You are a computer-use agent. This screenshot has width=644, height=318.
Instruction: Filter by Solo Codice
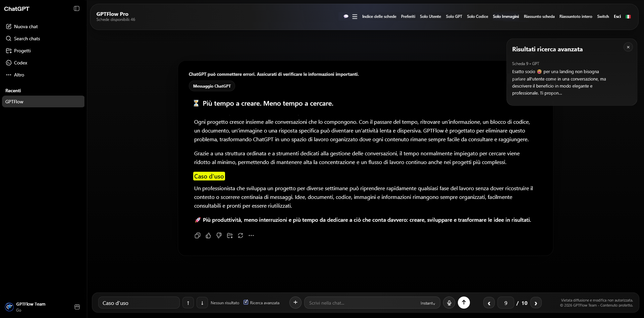477,16
